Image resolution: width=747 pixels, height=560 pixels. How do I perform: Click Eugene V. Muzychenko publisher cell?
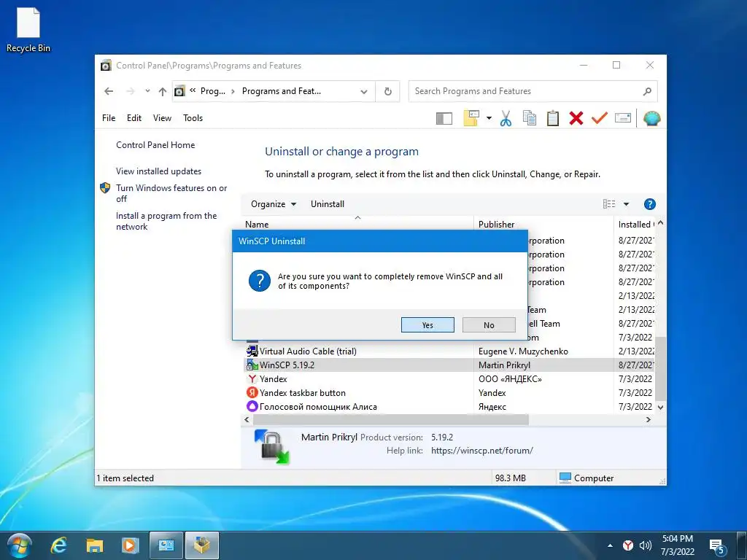pyautogui.click(x=523, y=351)
